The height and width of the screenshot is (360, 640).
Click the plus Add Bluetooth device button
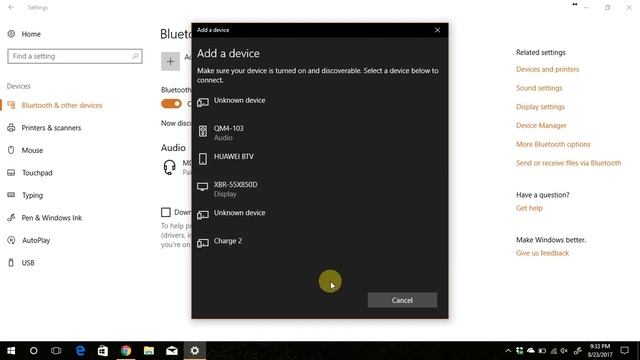click(x=170, y=61)
